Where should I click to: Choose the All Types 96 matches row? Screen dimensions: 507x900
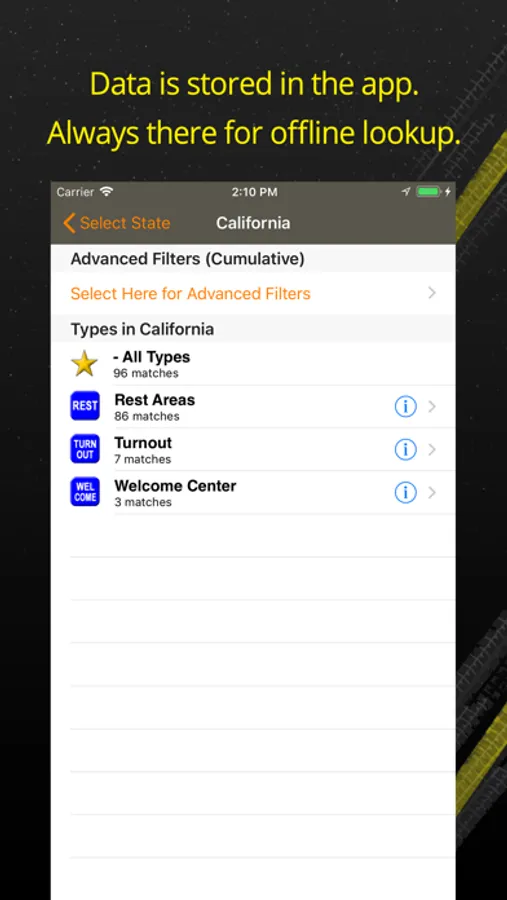pyautogui.click(x=253, y=364)
